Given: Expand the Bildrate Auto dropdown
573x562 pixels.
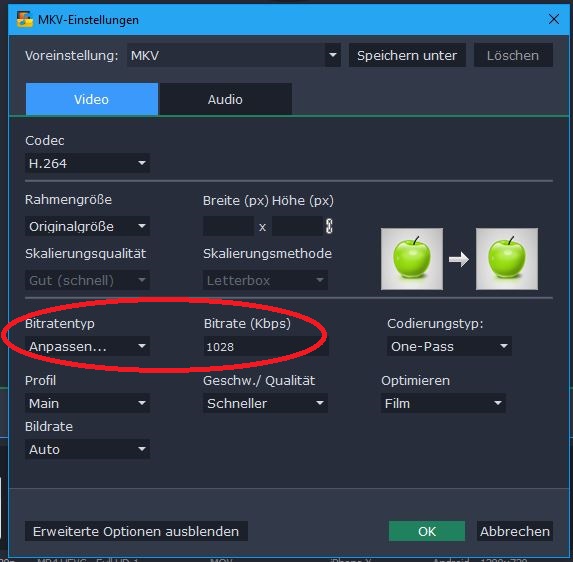Looking at the screenshot, I should (x=87, y=449).
